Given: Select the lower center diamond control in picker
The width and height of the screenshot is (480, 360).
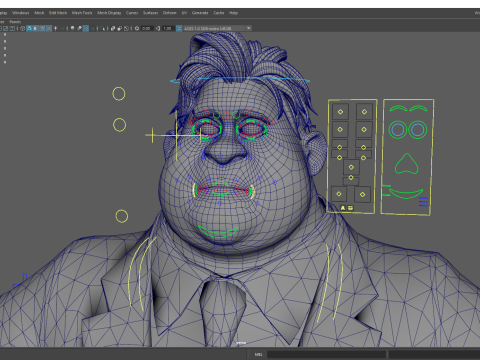Looking at the screenshot, I should point(351,178).
